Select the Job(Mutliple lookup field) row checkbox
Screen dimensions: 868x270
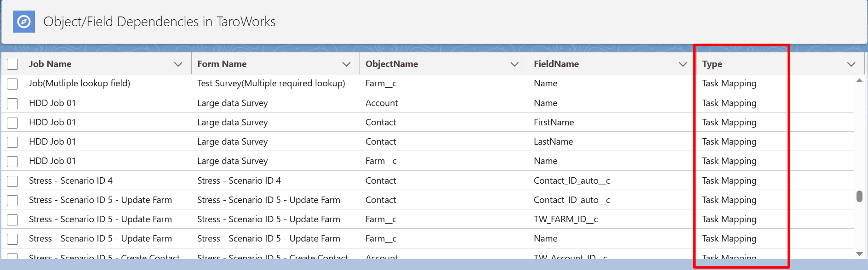pyautogui.click(x=12, y=84)
